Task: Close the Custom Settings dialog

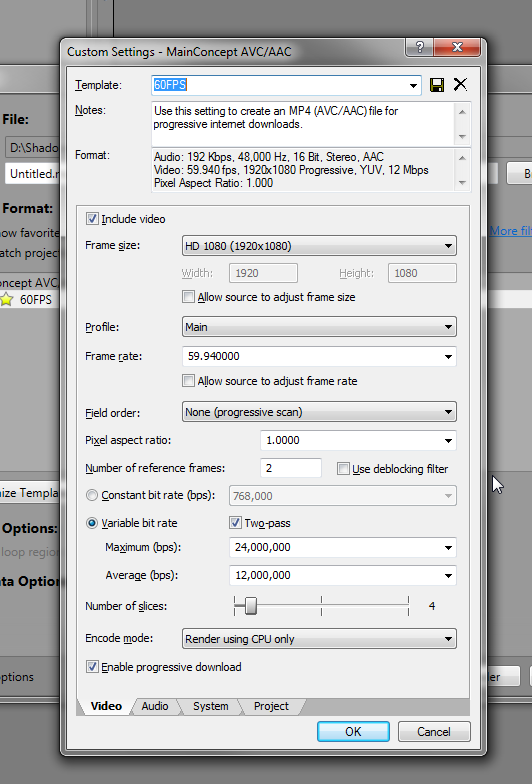Action: [x=457, y=47]
